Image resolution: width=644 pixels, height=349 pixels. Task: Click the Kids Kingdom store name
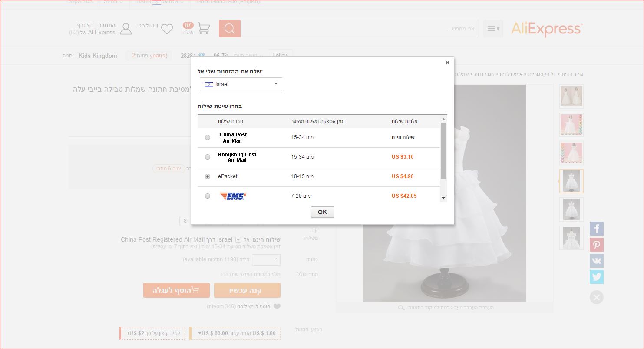(98, 56)
